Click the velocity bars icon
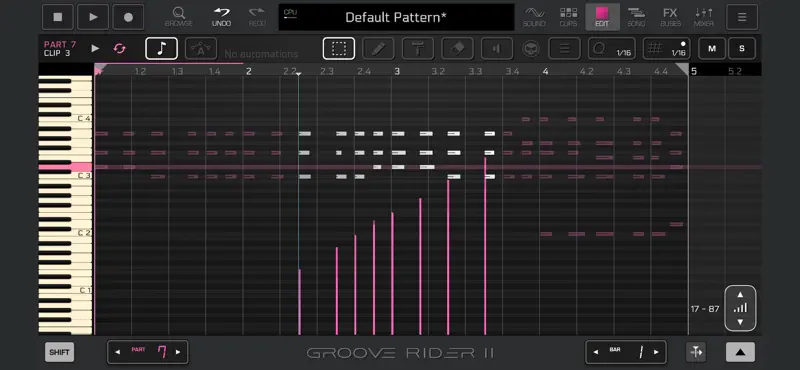This screenshot has height=370, width=800. click(740, 308)
